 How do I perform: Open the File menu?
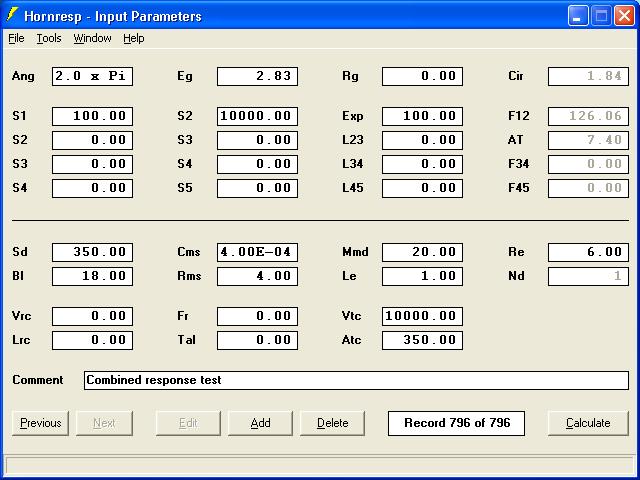click(x=16, y=38)
